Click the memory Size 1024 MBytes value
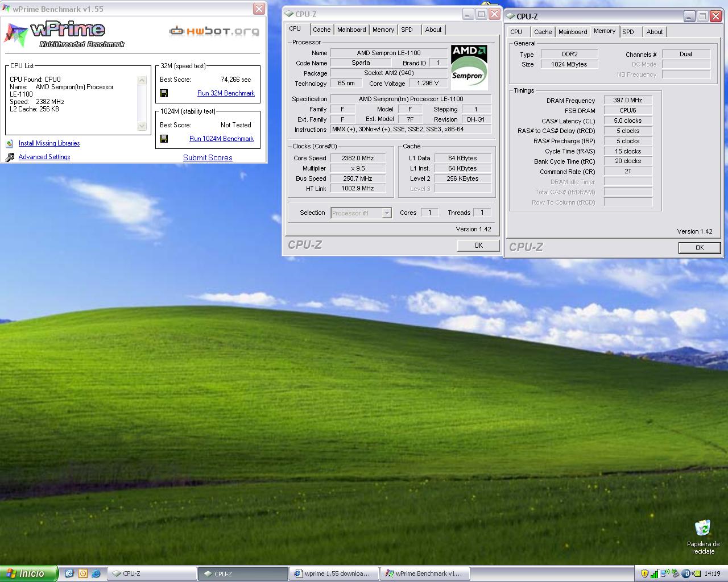The image size is (728, 582). [x=569, y=64]
